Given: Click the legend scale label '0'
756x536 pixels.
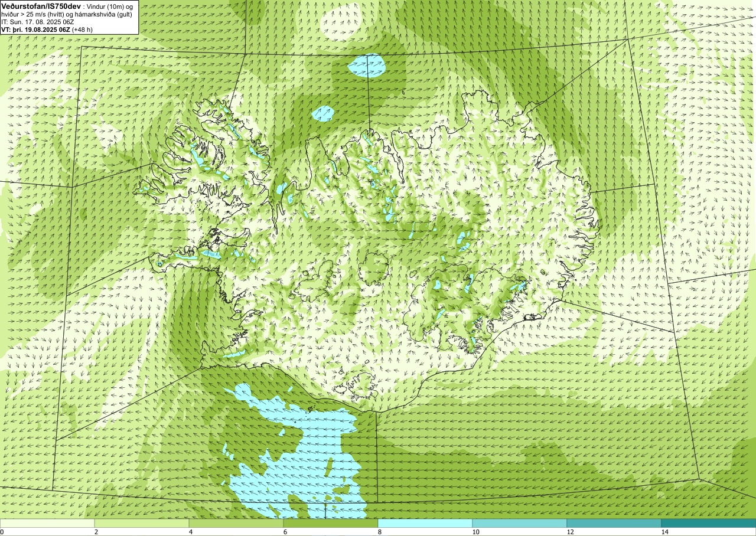Looking at the screenshot, I should (x=2, y=532).
